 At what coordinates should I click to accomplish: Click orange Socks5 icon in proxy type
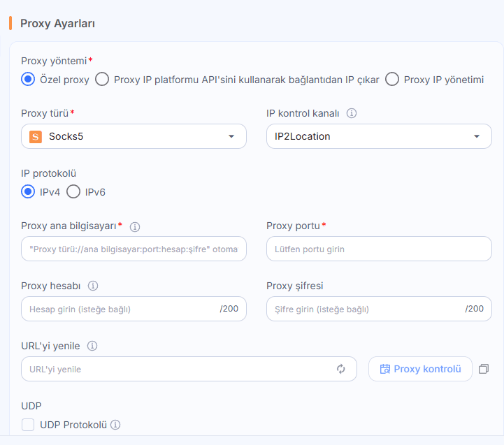click(x=36, y=136)
